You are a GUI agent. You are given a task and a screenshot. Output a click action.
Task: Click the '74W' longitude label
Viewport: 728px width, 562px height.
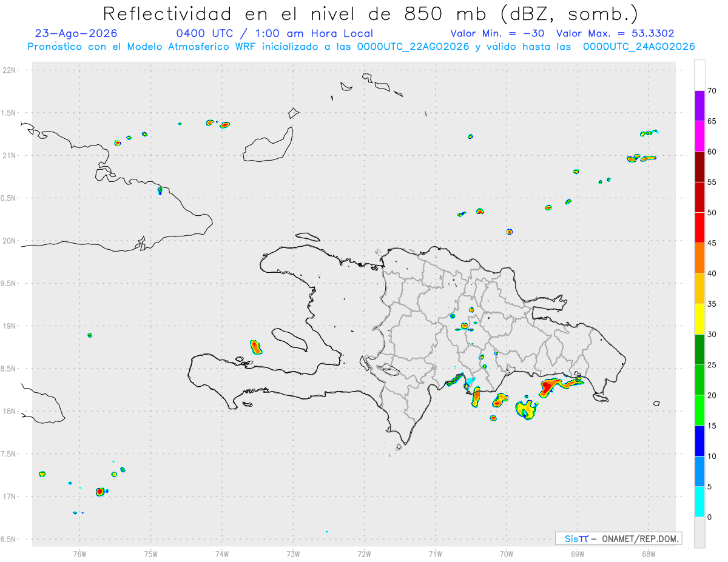[222, 554]
